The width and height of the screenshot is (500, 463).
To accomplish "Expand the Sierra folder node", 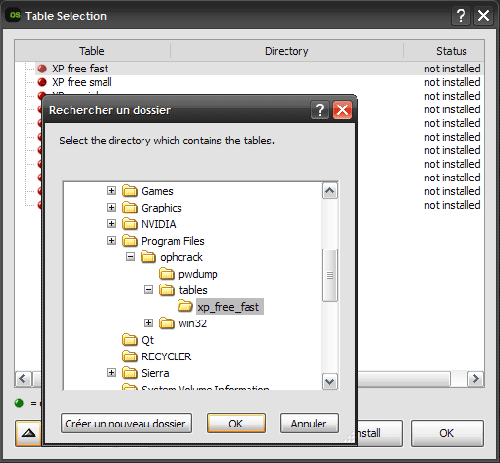I will click(111, 372).
